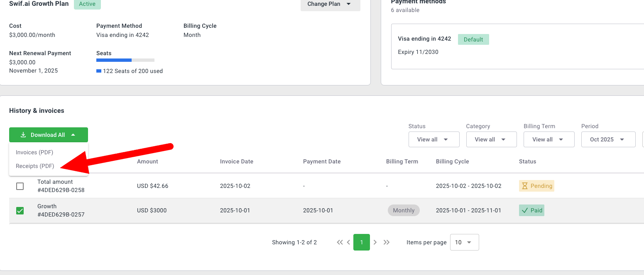Open the Oct 2025 period dropdown

click(608, 139)
